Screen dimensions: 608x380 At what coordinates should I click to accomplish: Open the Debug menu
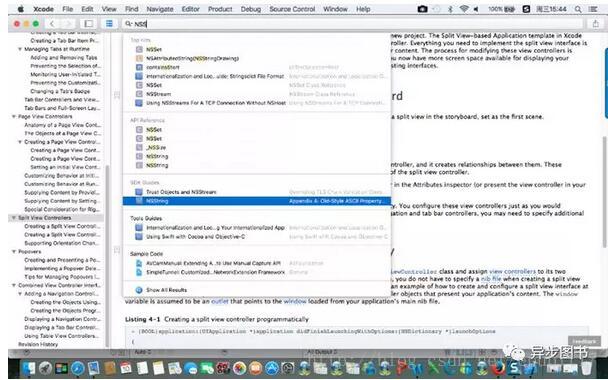tap(250, 9)
